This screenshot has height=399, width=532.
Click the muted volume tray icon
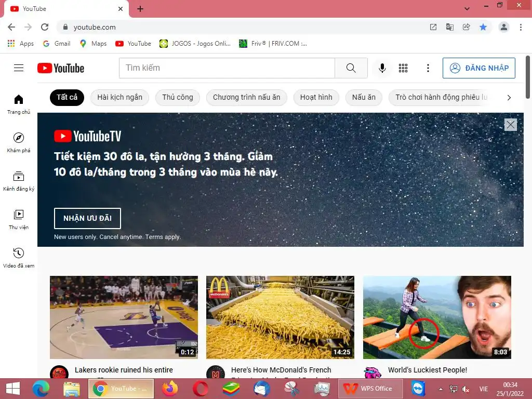click(466, 389)
